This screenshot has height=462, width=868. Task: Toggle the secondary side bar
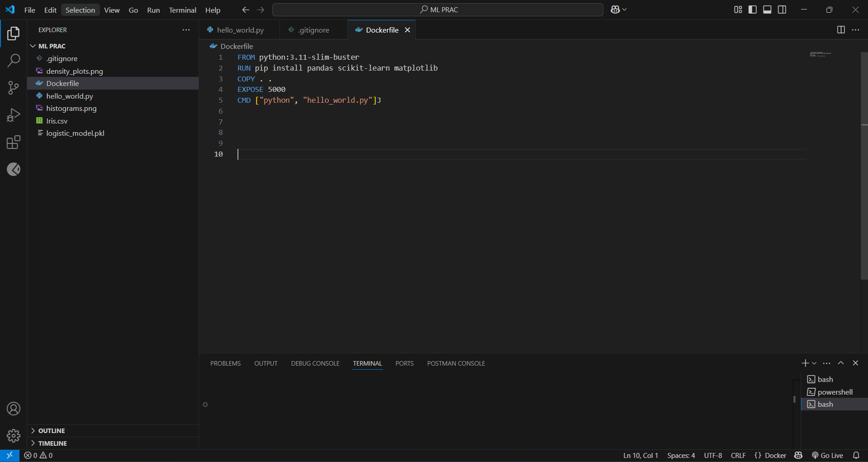(782, 10)
